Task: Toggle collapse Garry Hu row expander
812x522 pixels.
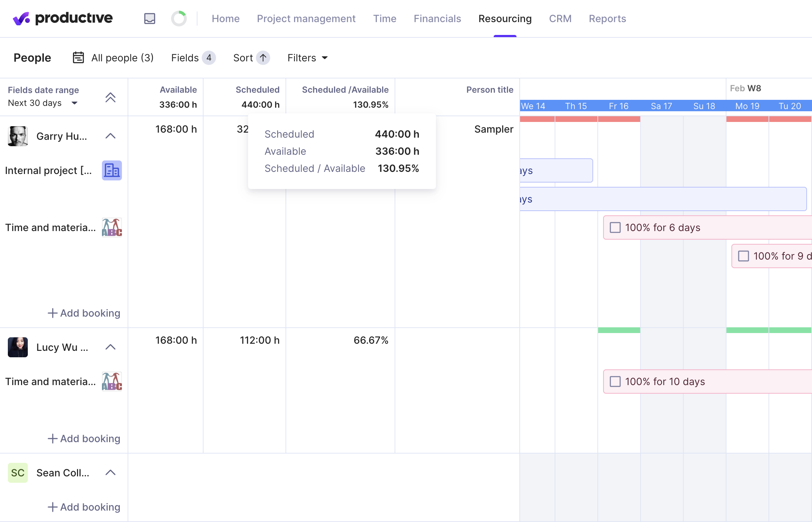Action: [x=110, y=135]
